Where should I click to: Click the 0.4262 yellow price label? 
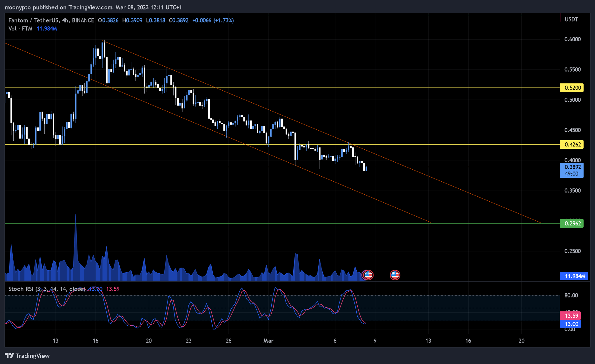point(572,145)
